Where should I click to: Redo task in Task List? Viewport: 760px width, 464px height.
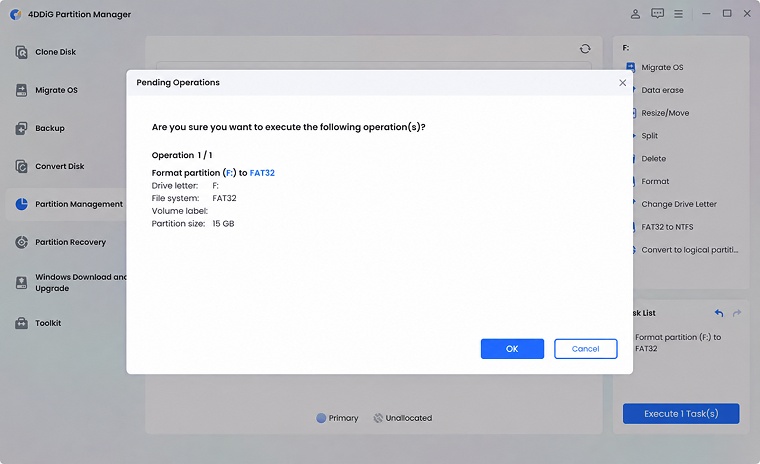737,313
